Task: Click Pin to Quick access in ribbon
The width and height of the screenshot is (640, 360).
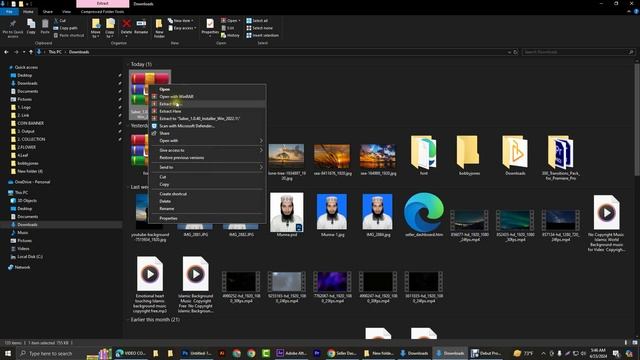Action: click(13, 28)
